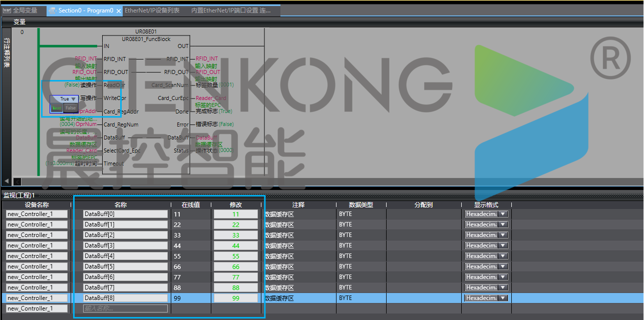
Task: Open display format dropdown for DataBuff[1]
Action: [x=503, y=224]
